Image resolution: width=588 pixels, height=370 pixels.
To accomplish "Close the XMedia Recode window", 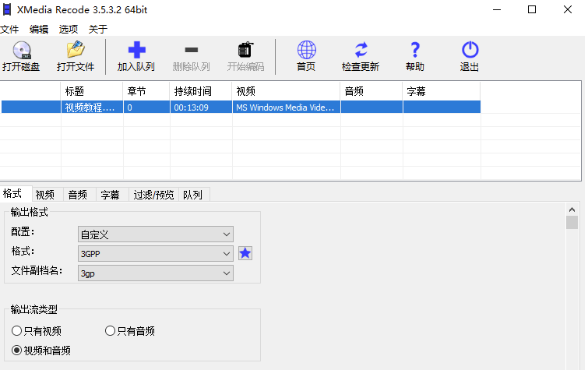I will coord(568,10).
